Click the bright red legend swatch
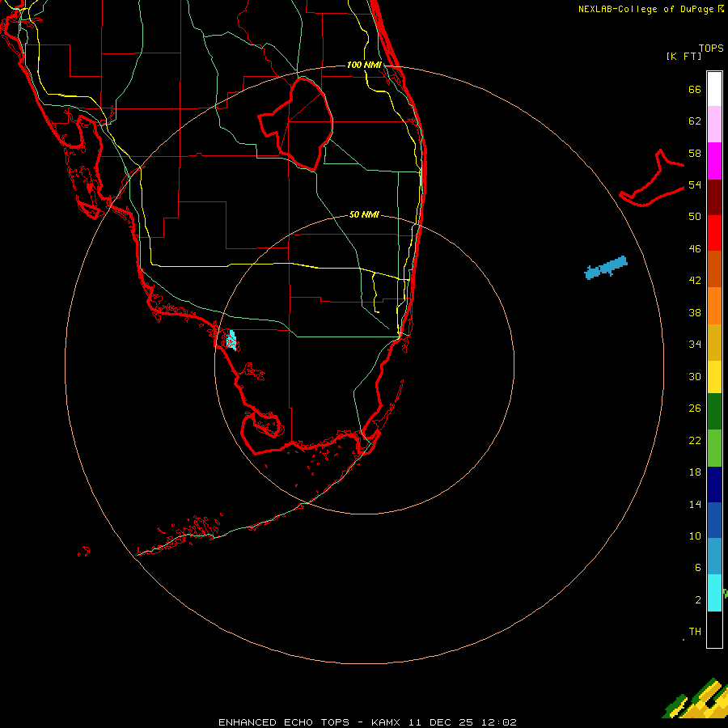Image resolution: width=728 pixels, height=728 pixels. coord(714,233)
